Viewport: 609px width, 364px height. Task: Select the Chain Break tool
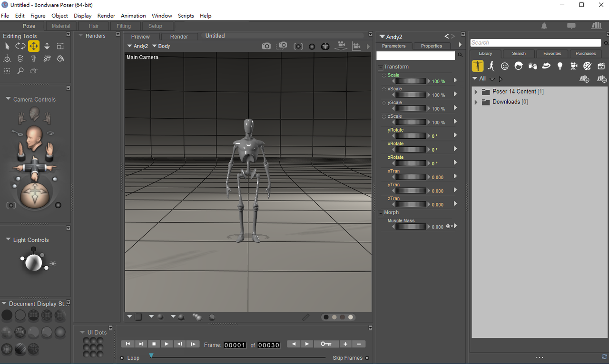(x=47, y=58)
